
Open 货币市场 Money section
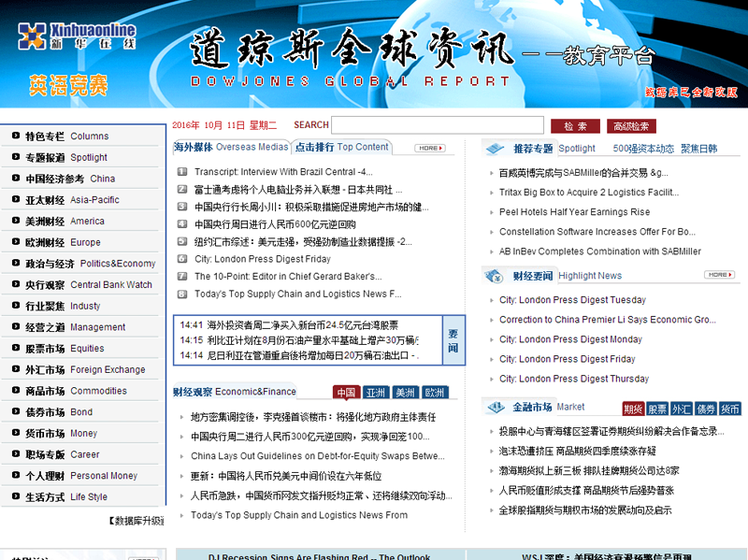(61, 433)
